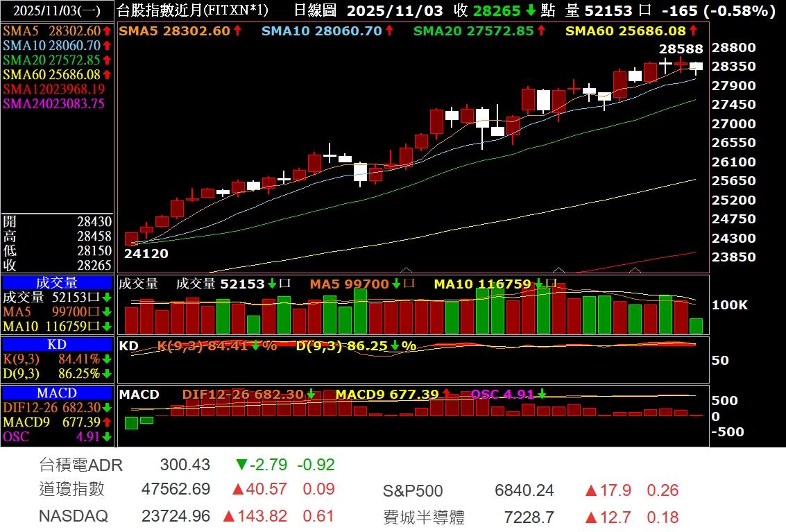Select the blue 成交量 panel header

[x=57, y=283]
